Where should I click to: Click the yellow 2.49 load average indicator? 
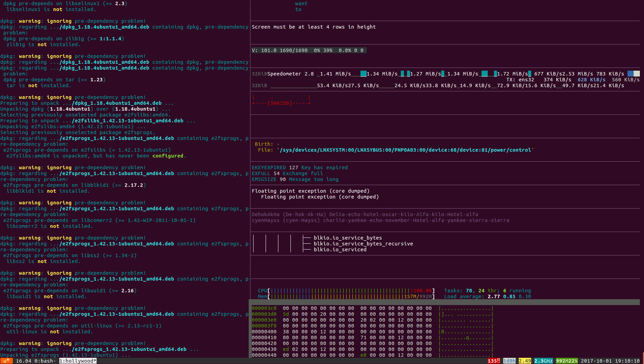(x=525, y=361)
